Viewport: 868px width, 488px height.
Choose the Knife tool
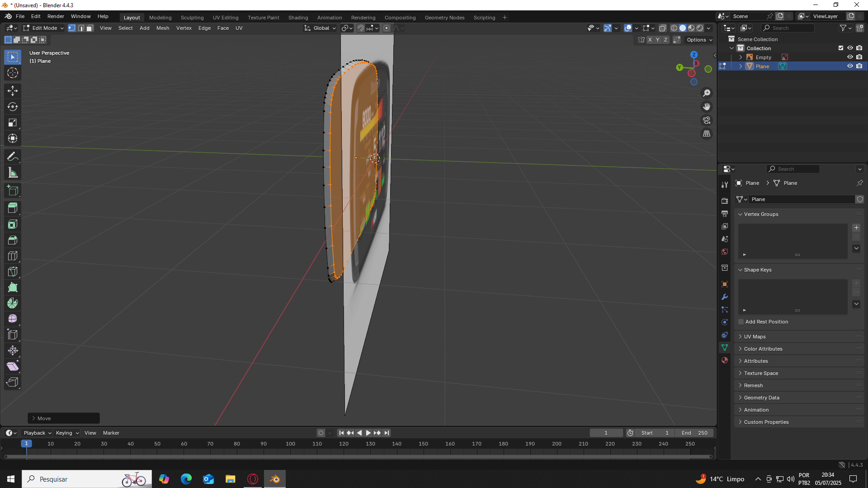pyautogui.click(x=13, y=272)
